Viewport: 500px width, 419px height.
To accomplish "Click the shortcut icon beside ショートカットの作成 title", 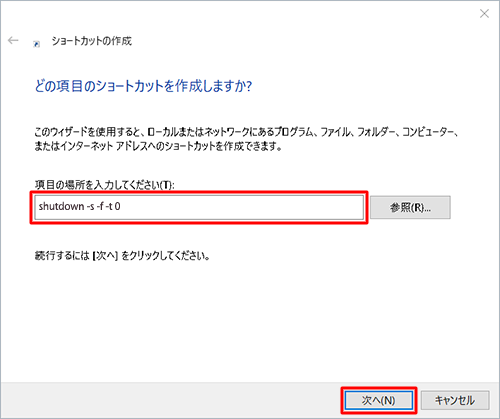I will [x=37, y=44].
